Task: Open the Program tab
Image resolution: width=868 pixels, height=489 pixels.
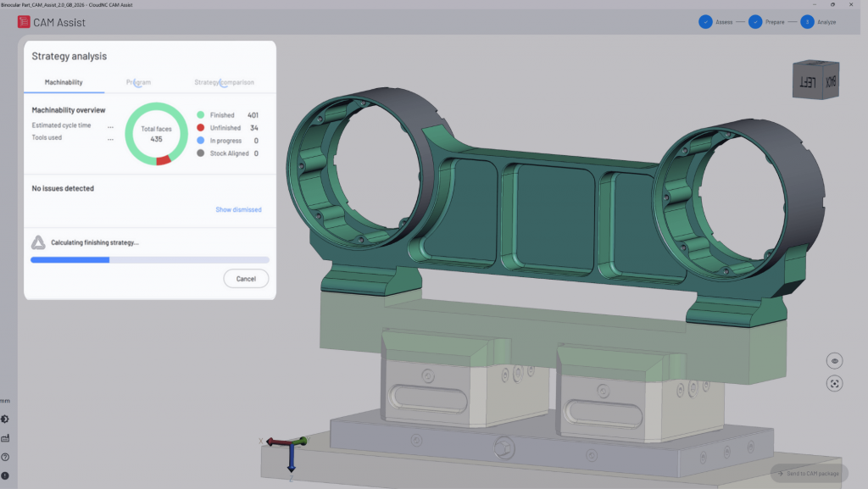Action: click(138, 82)
